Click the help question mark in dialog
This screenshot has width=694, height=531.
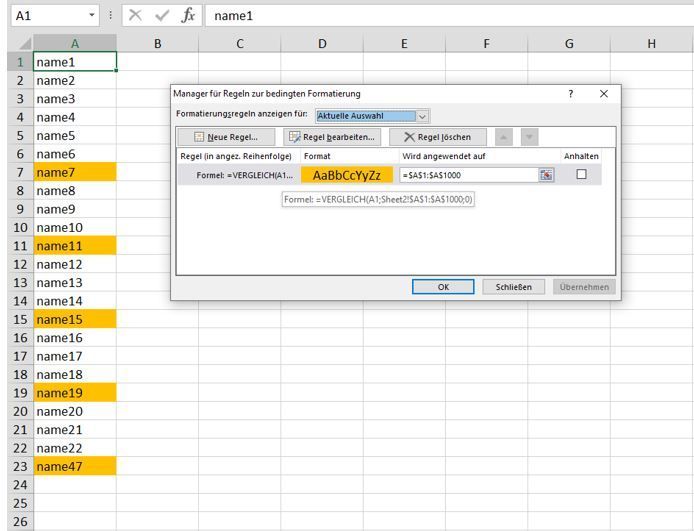[571, 94]
